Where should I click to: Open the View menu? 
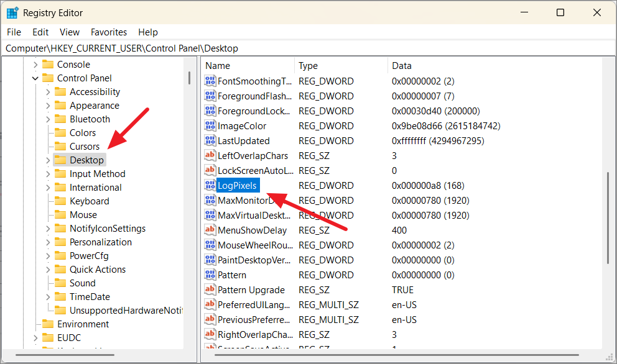tap(70, 32)
